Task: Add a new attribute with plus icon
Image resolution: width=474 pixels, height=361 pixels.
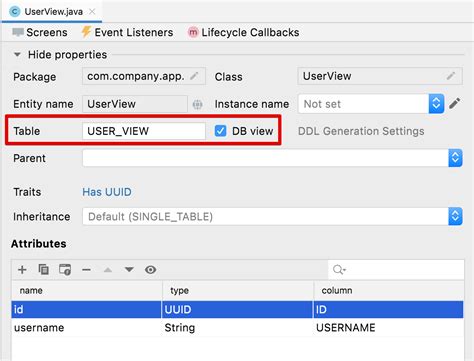Action: pyautogui.click(x=22, y=269)
